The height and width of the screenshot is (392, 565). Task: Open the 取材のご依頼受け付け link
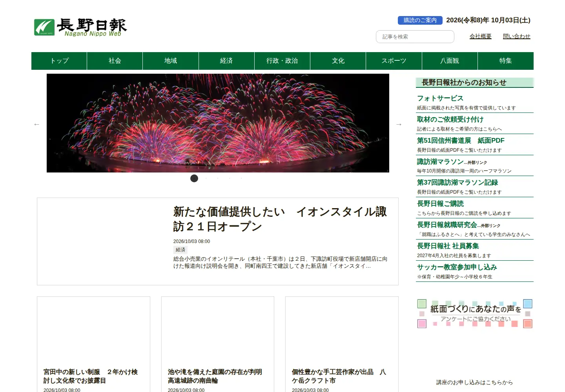click(x=450, y=119)
